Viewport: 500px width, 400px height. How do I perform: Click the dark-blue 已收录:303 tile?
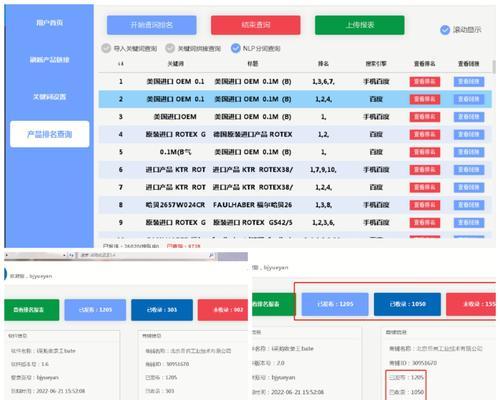[162, 310]
